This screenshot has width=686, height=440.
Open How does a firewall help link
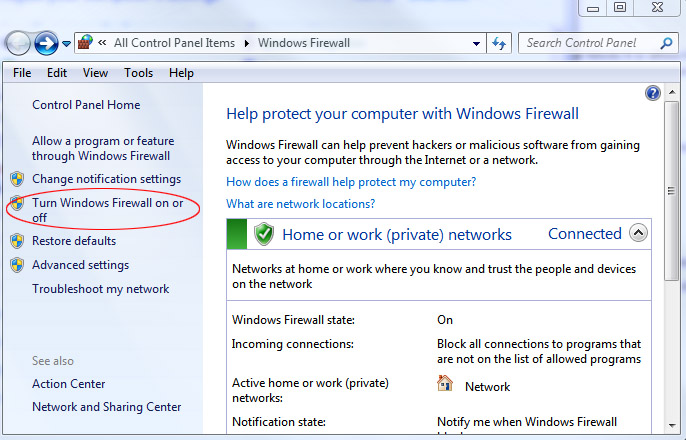pyautogui.click(x=351, y=182)
